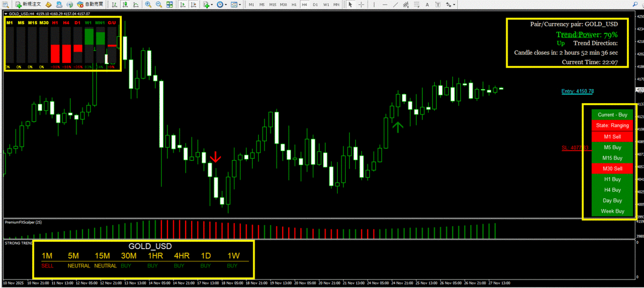
Task: Switch to M5 timeframe in toolbar
Action: click(262, 4)
